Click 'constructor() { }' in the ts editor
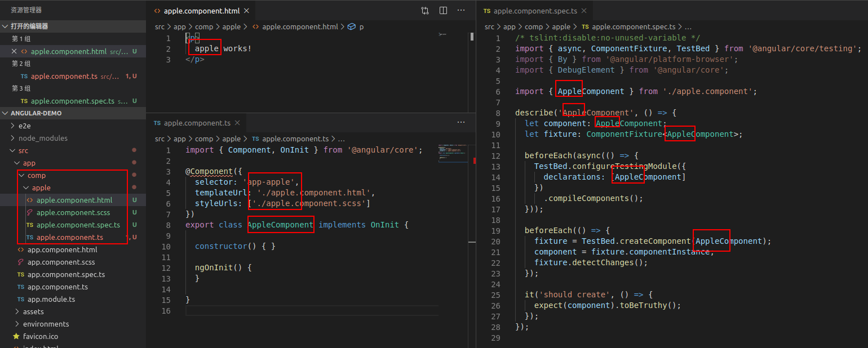Screen dimensions: 868x348 click(235, 246)
